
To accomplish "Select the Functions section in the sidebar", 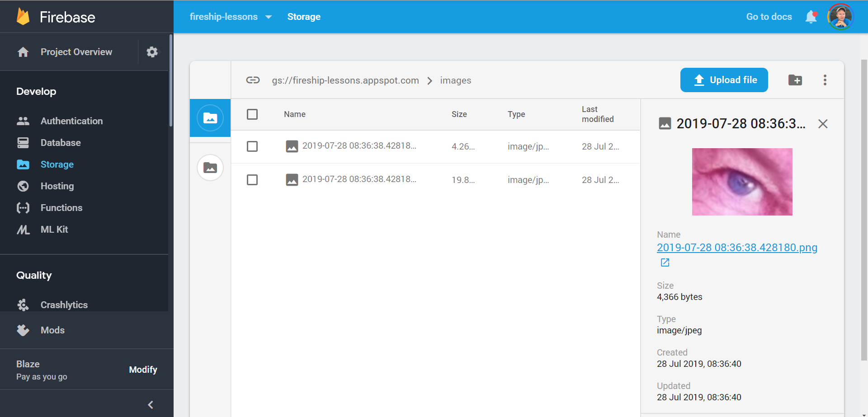I will (x=61, y=208).
